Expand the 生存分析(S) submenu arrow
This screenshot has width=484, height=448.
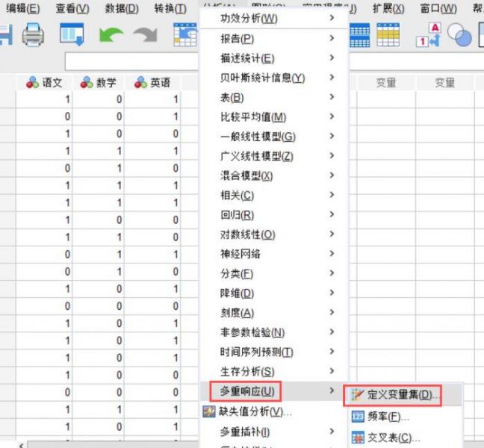332,371
